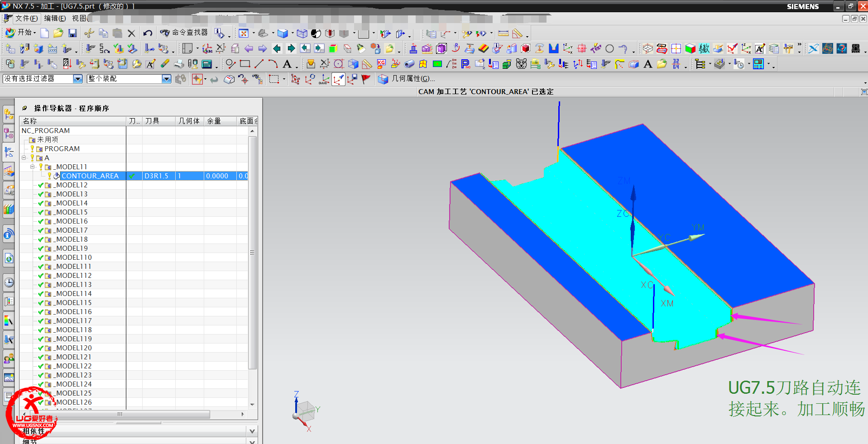Open the 编辑(E) menu

point(55,18)
